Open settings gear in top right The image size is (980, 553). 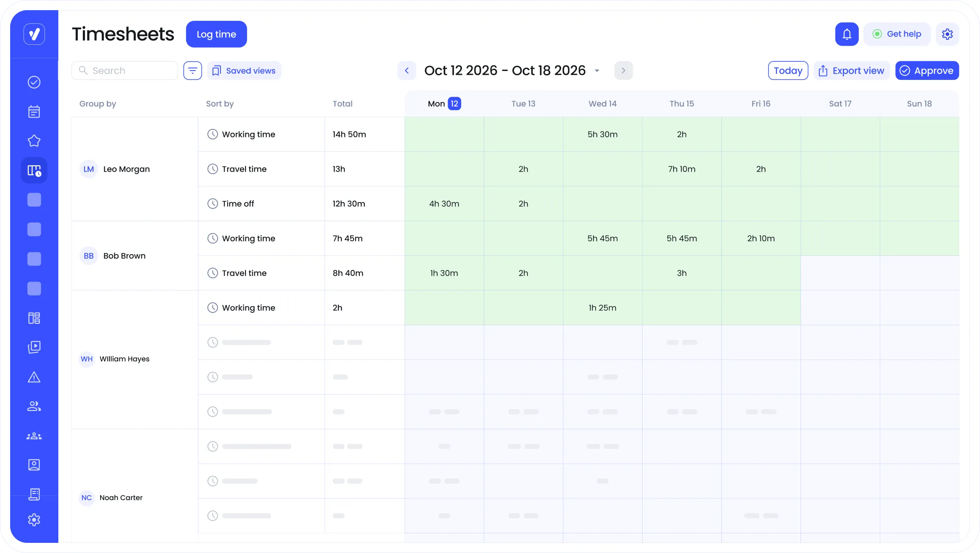point(947,34)
